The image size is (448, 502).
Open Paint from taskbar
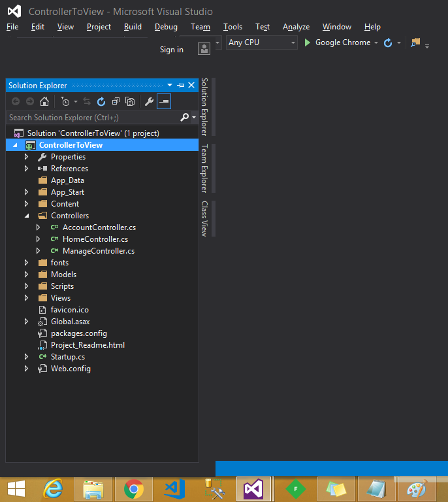pos(417,489)
